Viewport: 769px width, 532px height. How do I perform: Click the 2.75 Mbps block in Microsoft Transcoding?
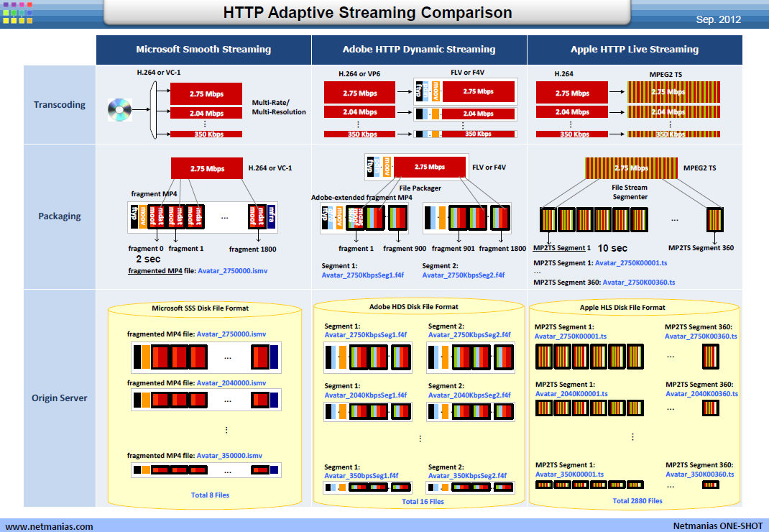pos(206,93)
